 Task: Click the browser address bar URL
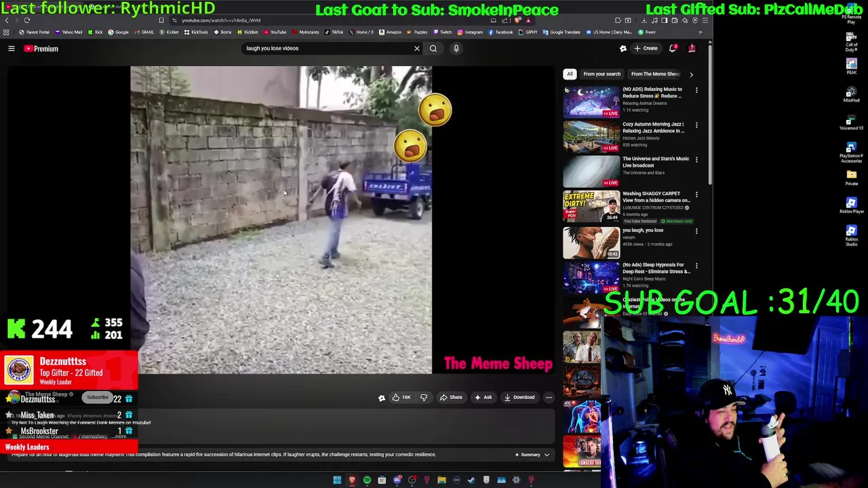tap(221, 20)
